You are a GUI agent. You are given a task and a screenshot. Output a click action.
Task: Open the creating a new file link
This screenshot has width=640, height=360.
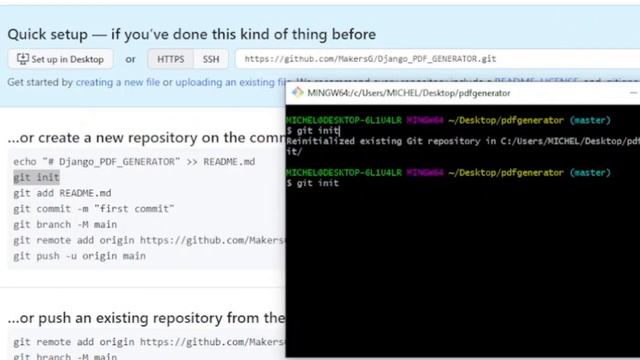[118, 82]
